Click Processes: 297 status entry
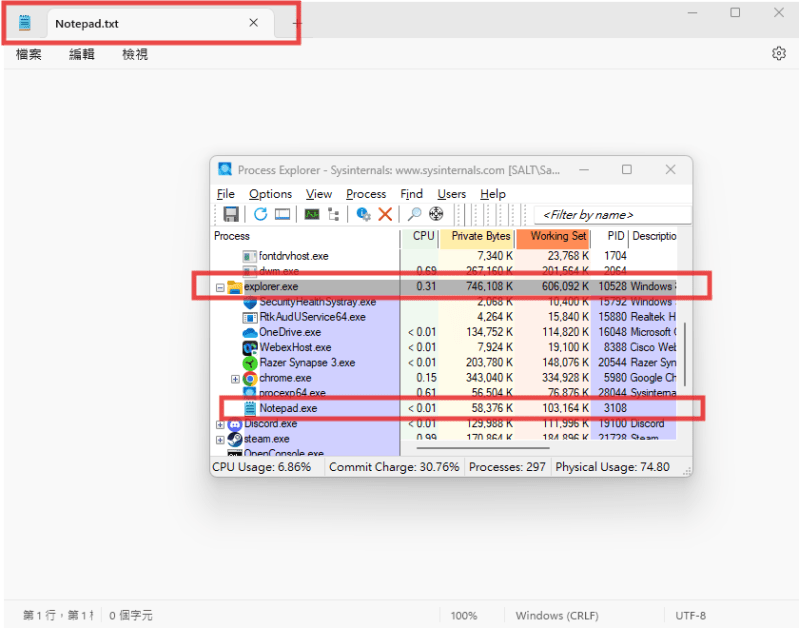Image resolution: width=799 pixels, height=628 pixels. [x=507, y=467]
